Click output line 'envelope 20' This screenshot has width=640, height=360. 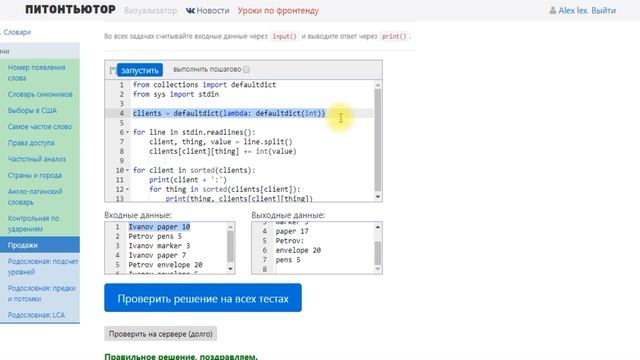(298, 250)
